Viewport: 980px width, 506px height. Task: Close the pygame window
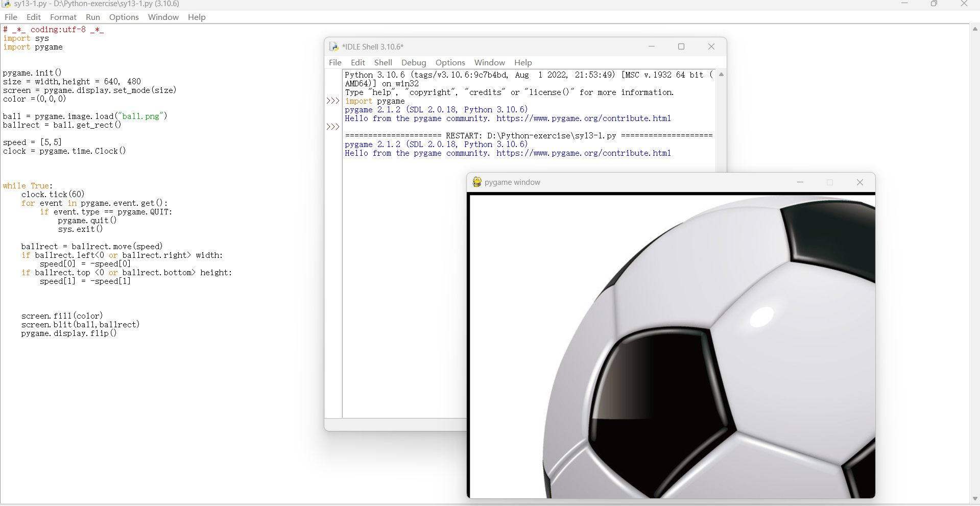[860, 182]
